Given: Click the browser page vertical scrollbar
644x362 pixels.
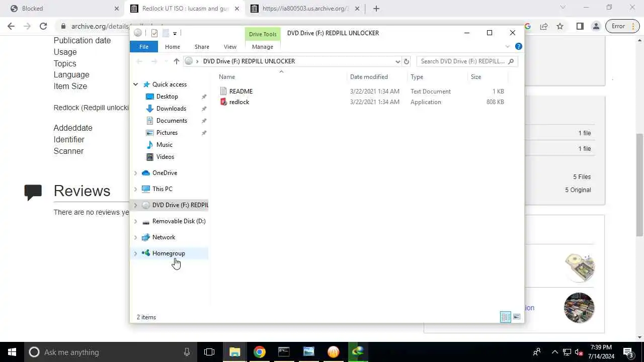Looking at the screenshot, I should pos(639,185).
